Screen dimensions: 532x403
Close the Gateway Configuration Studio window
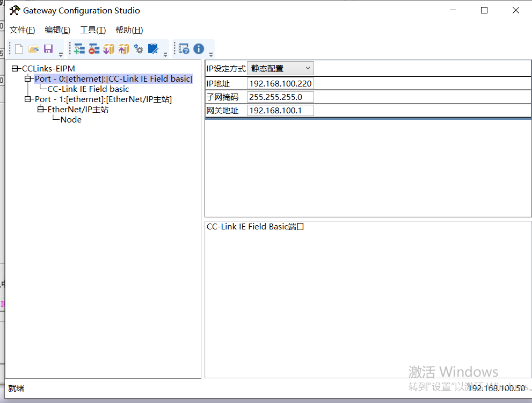click(516, 11)
